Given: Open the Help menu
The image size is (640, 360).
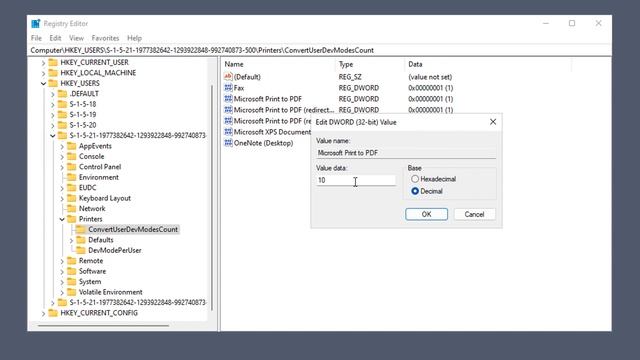Looking at the screenshot, I should pos(134,38).
